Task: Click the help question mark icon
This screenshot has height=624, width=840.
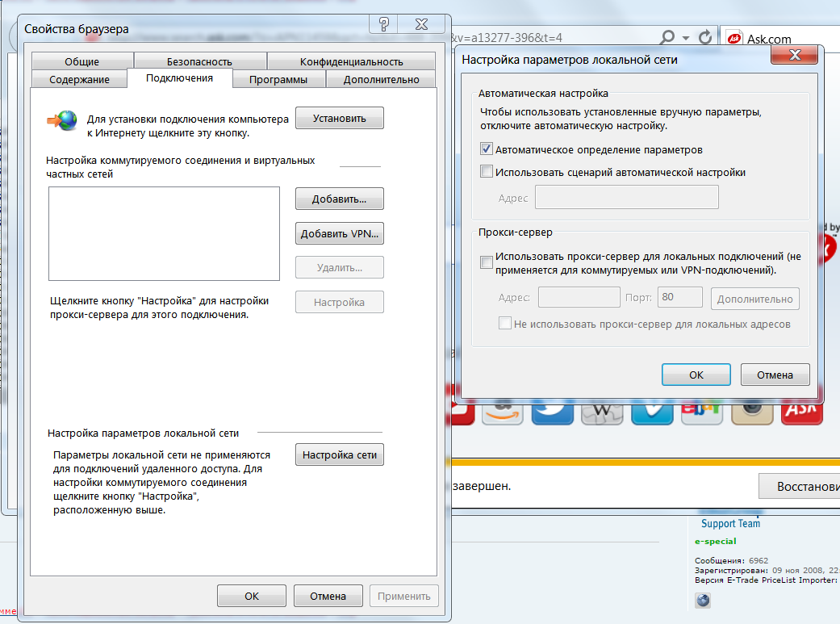Action: pyautogui.click(x=383, y=24)
